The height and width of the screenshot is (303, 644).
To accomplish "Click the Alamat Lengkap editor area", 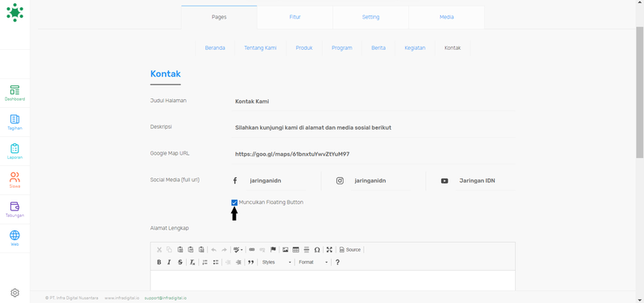I will point(332,280).
